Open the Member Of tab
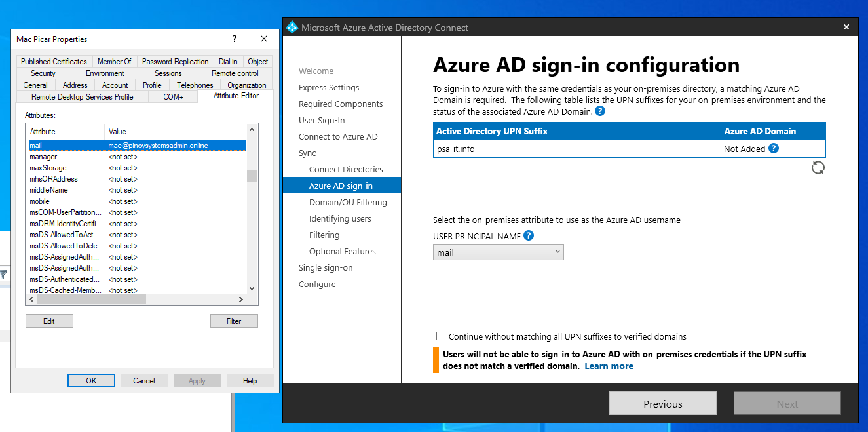Screen dimensions: 868x432 coord(115,62)
